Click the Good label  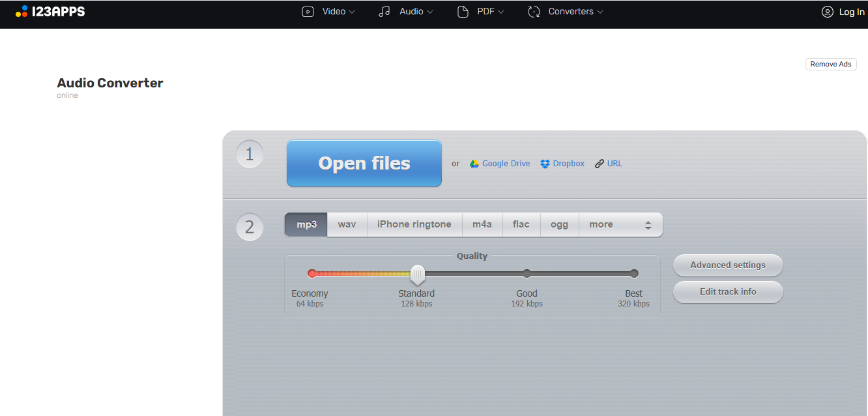click(x=527, y=293)
